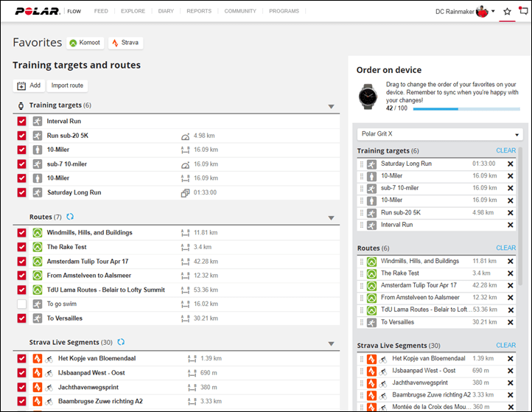Screen dimensions: 532x412
Task: Select From Amstelveen to Aalsmeer route name
Action: coord(89,276)
